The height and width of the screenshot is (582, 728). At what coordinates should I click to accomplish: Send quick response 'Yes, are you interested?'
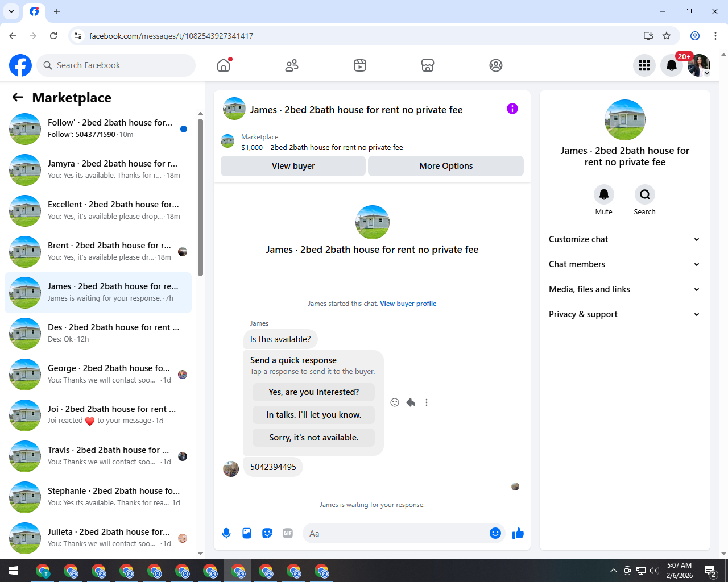[x=313, y=392]
